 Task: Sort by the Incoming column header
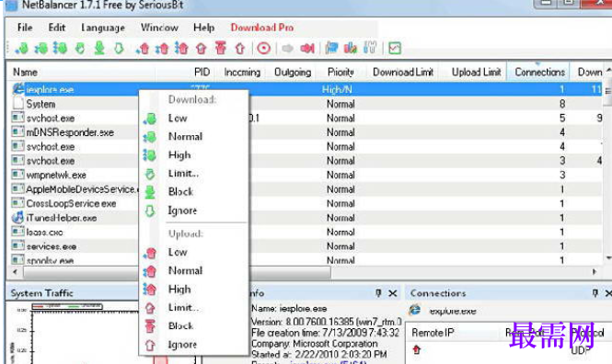(242, 72)
